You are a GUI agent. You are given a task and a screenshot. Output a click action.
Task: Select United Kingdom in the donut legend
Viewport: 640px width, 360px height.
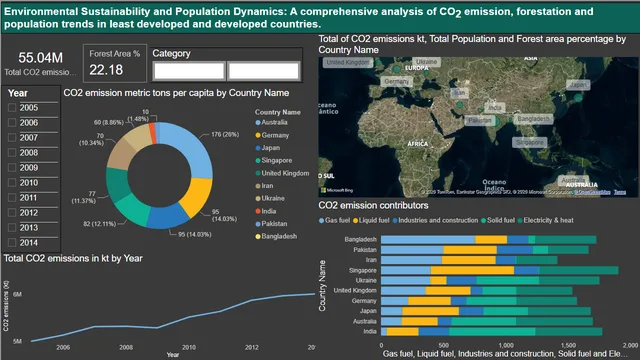click(282, 173)
